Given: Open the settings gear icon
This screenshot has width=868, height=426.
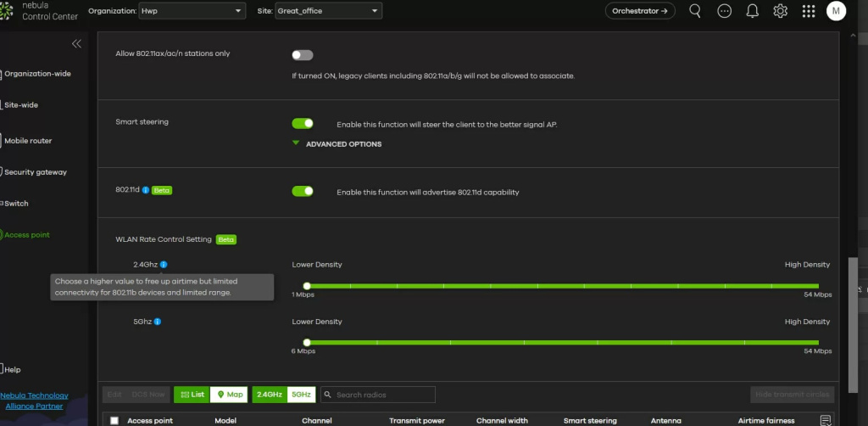Looking at the screenshot, I should point(780,11).
